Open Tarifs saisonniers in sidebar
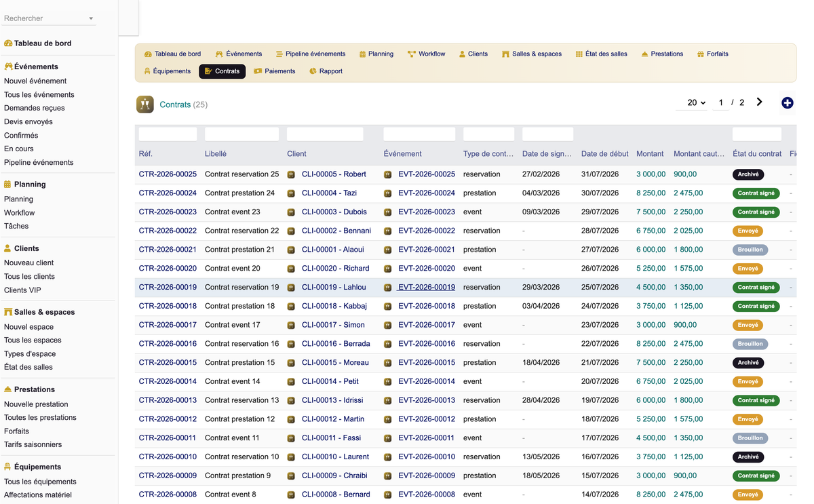 [33, 445]
